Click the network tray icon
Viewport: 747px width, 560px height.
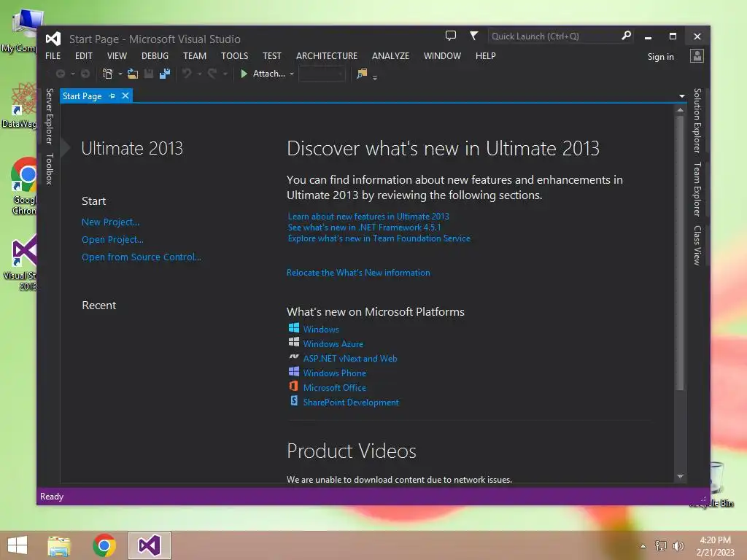(661, 545)
